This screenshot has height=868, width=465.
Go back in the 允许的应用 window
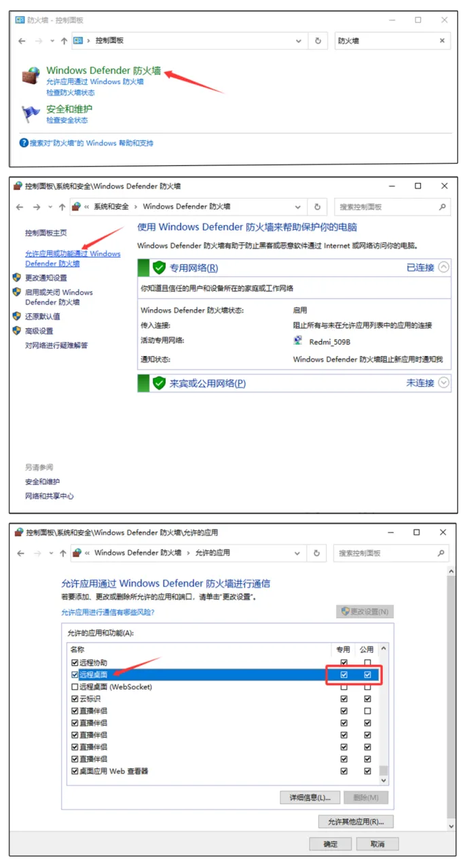pos(20,553)
